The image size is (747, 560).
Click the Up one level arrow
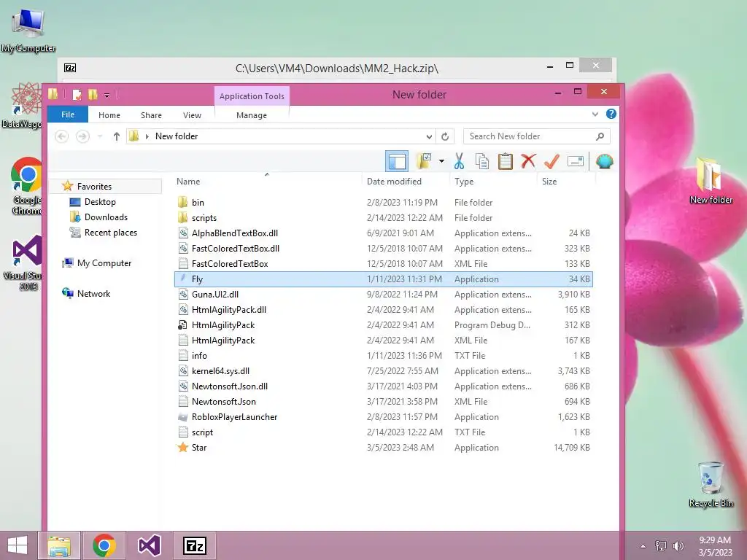[x=116, y=136]
